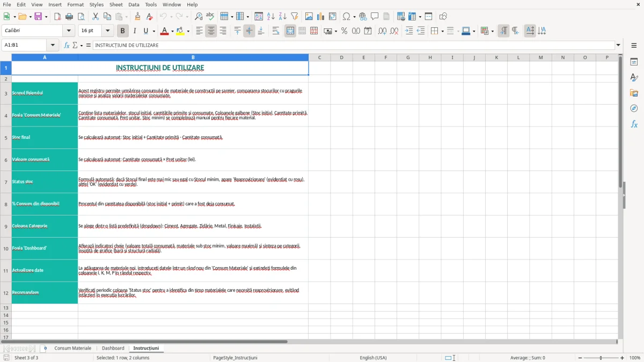The width and height of the screenshot is (644, 362).
Task: Insert a comment
Action: pyautogui.click(x=375, y=17)
